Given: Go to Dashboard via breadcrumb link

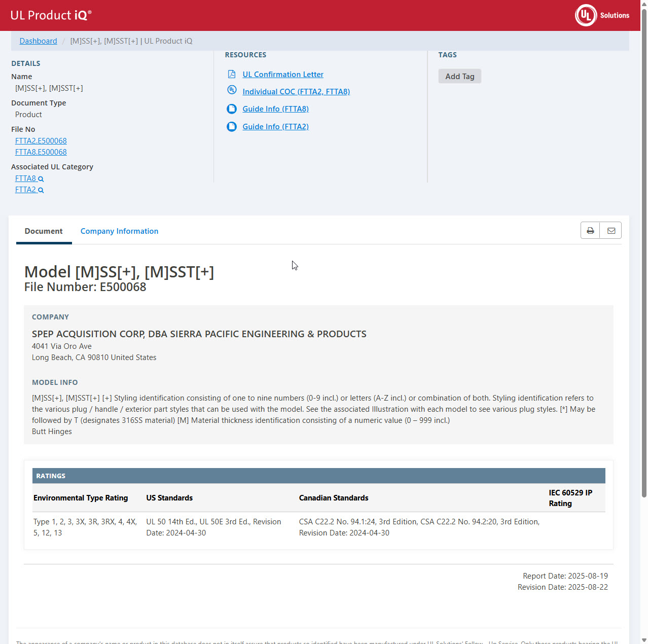Looking at the screenshot, I should click(38, 41).
